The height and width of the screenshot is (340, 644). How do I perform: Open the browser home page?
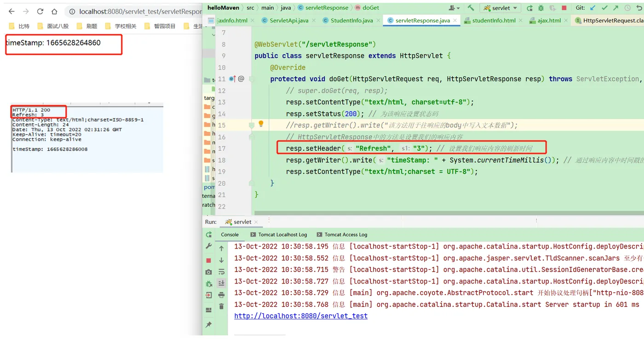tap(54, 11)
